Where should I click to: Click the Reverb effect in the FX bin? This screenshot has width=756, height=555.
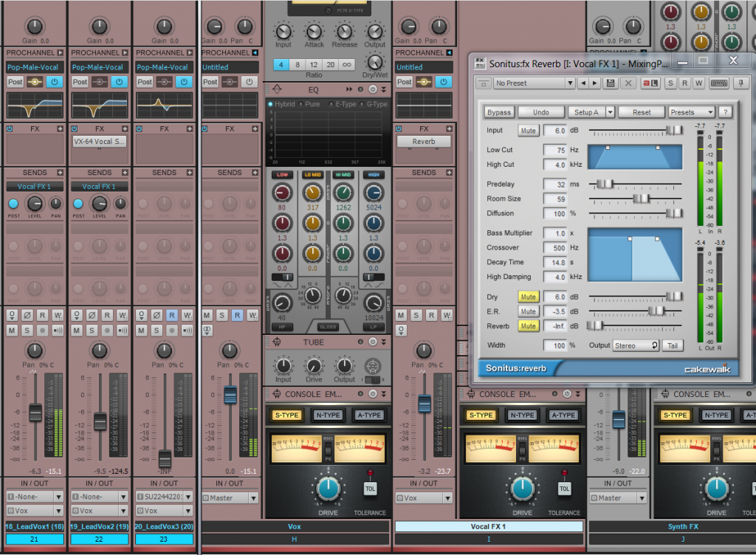423,141
